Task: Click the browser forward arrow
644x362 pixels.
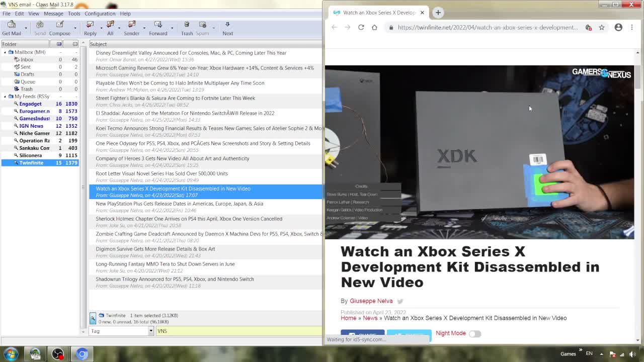Action: 347,27
